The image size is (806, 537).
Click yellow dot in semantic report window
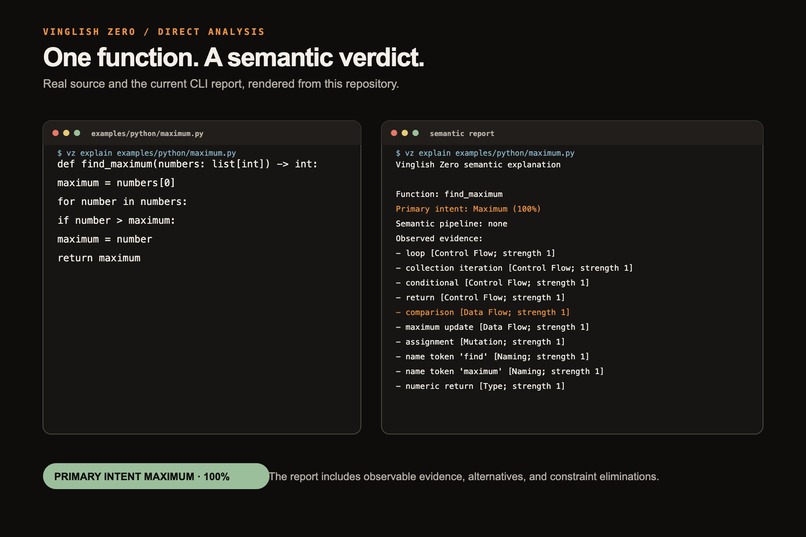click(405, 133)
